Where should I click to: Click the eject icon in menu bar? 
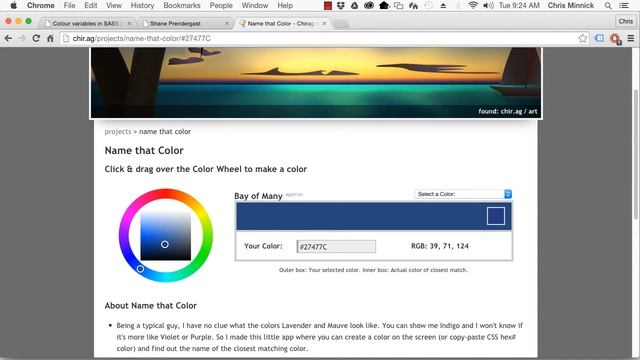click(443, 6)
